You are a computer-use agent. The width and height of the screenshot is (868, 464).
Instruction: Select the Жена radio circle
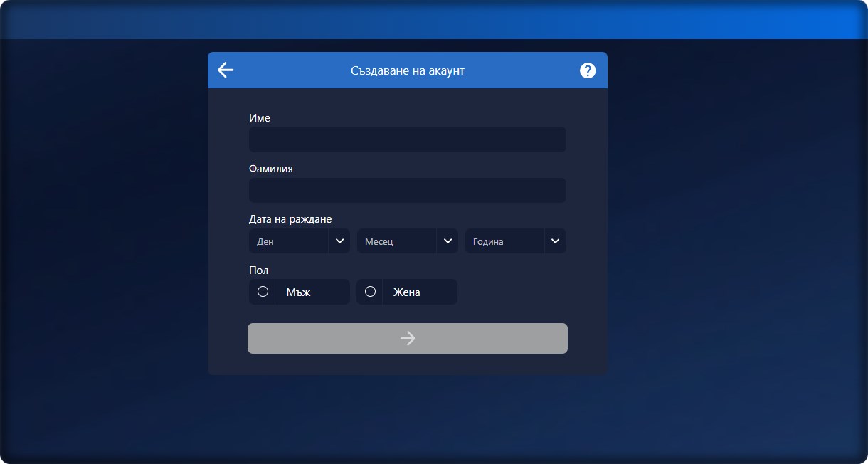pos(370,292)
